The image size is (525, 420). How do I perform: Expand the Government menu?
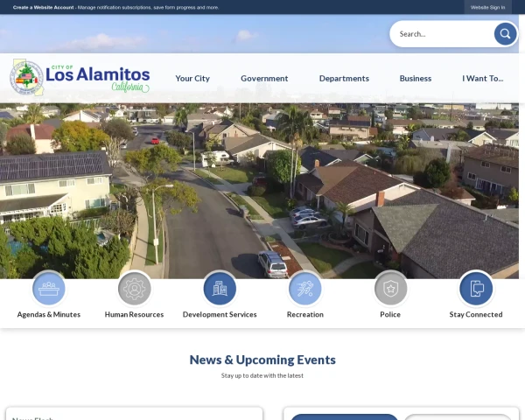coord(264,78)
